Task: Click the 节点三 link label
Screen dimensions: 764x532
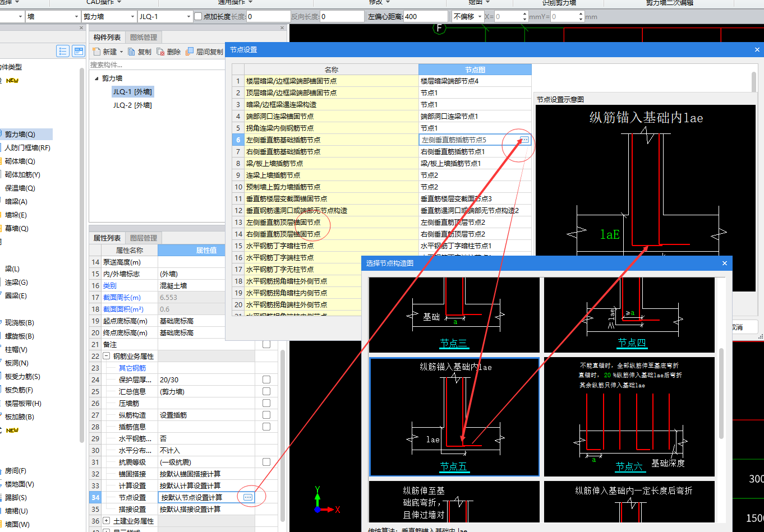Action: [453, 343]
